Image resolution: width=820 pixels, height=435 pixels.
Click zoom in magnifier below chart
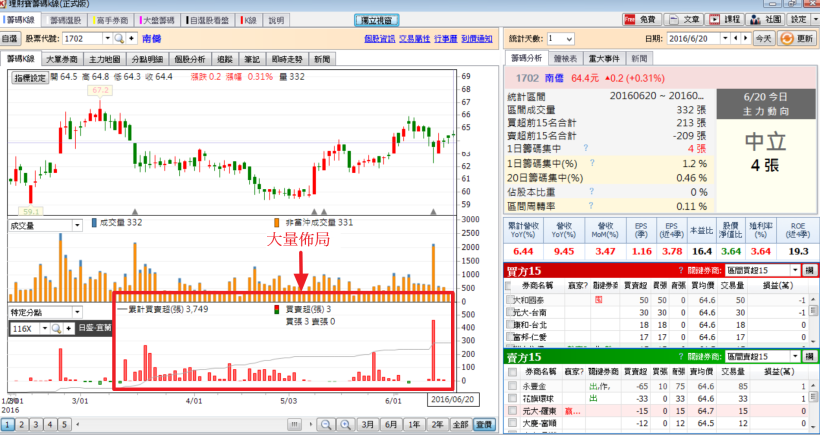[345, 424]
